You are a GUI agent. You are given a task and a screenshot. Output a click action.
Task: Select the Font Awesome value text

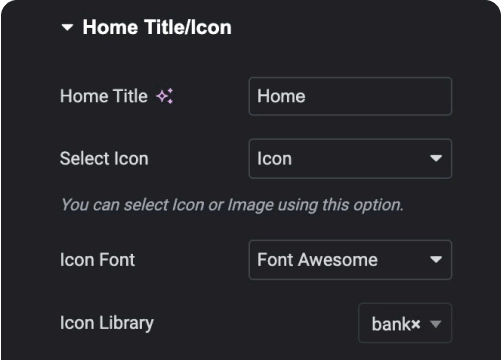tap(317, 260)
